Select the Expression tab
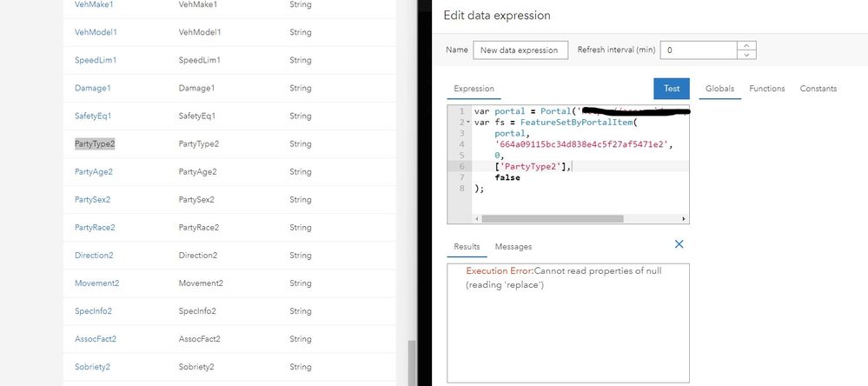This screenshot has height=386, width=868. pyautogui.click(x=474, y=89)
